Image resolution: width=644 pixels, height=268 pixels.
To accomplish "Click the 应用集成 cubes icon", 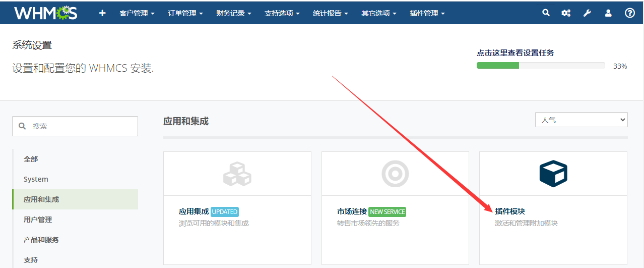I will pyautogui.click(x=237, y=174).
